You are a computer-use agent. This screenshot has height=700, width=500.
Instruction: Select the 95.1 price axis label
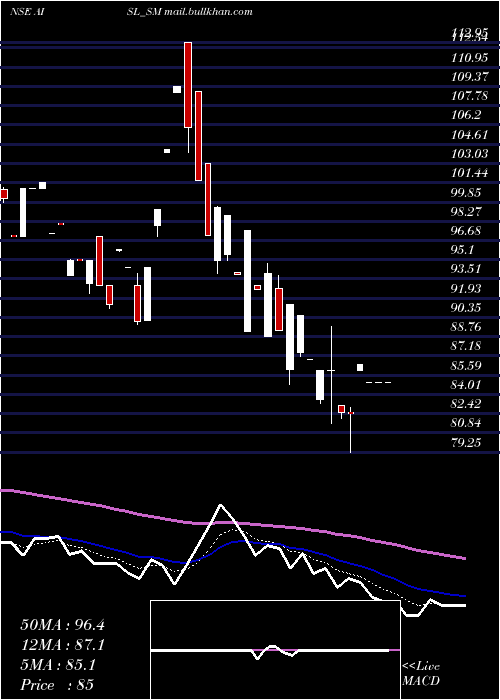tap(463, 250)
